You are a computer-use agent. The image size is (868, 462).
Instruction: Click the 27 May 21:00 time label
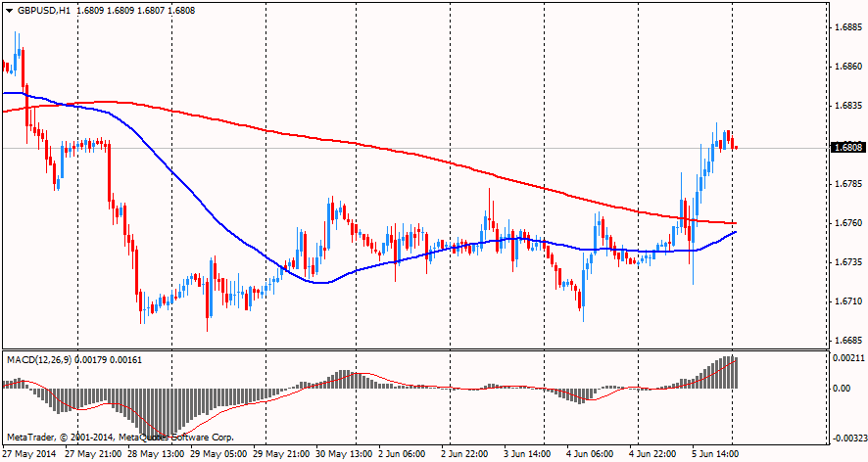[x=93, y=454]
